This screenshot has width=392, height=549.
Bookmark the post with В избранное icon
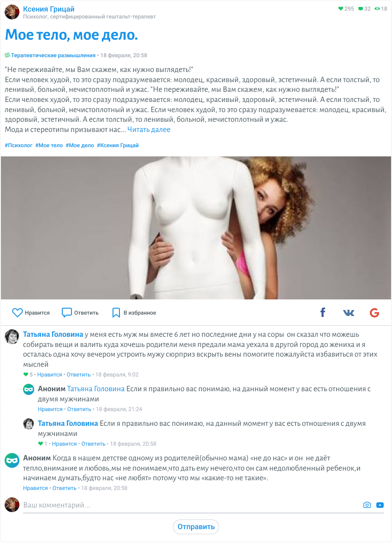click(116, 313)
